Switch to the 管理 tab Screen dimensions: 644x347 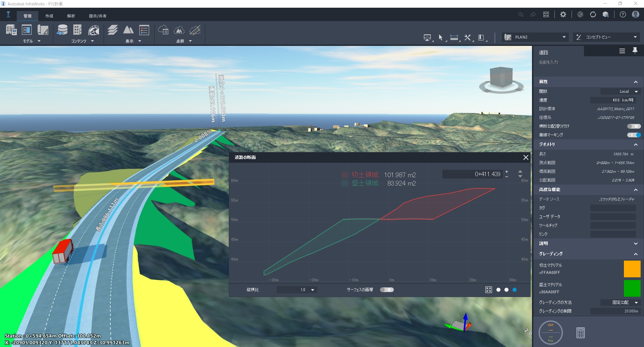point(28,16)
